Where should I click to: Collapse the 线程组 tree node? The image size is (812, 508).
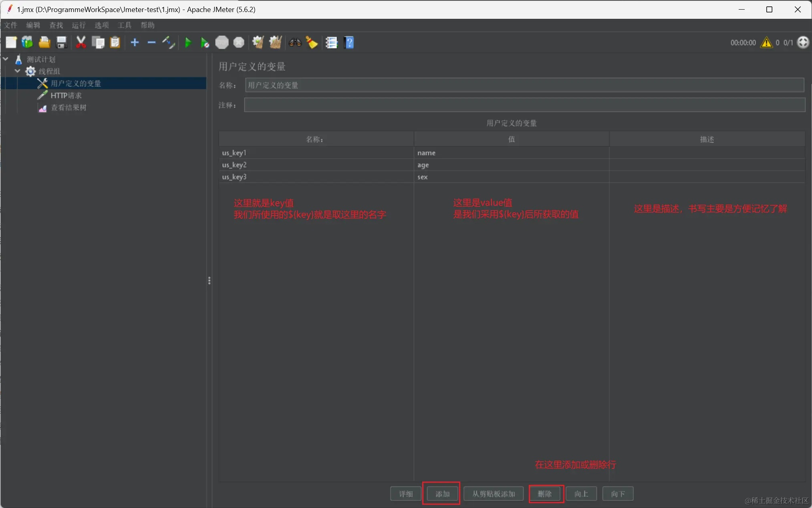pyautogui.click(x=18, y=71)
